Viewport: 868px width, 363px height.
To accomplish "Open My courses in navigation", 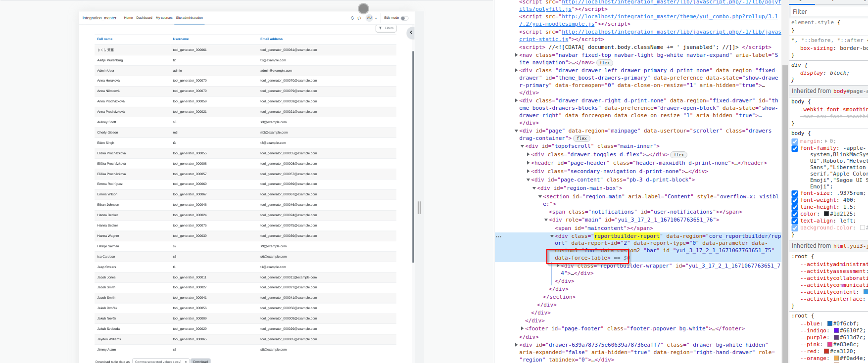I will pos(164,18).
